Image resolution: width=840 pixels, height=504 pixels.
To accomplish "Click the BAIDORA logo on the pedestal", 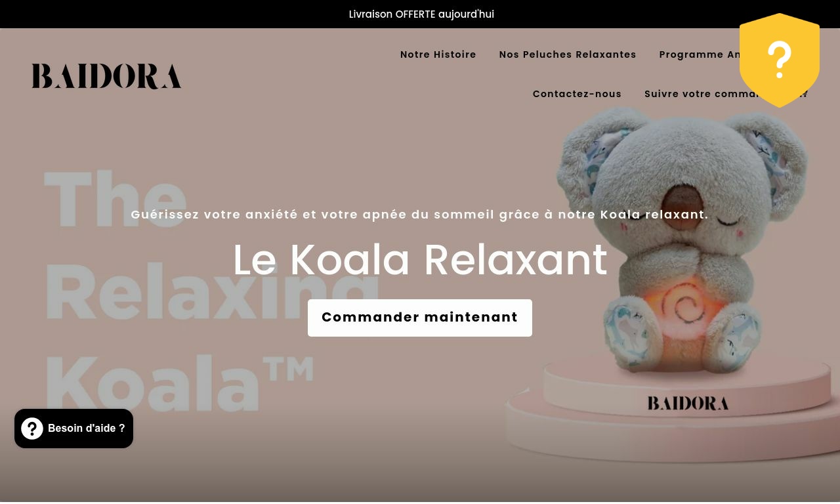I will pyautogui.click(x=688, y=403).
